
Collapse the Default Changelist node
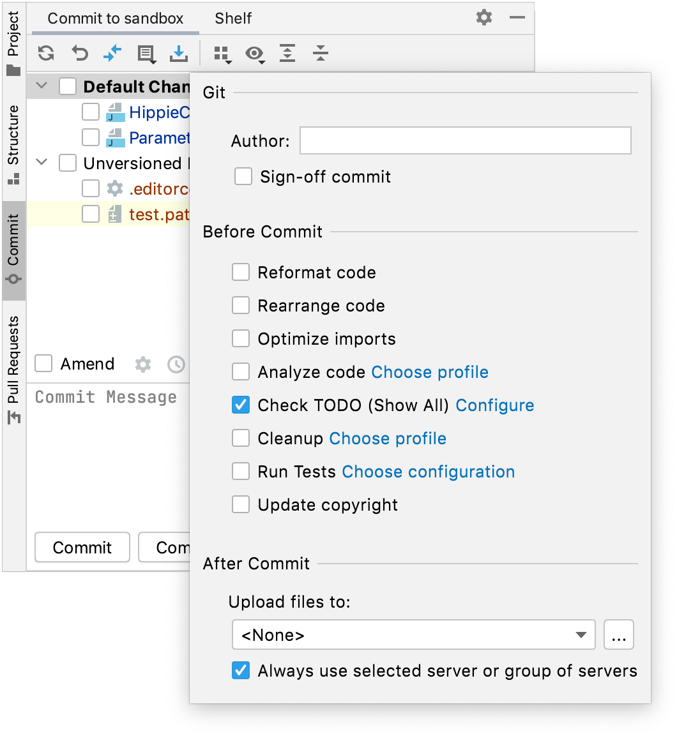42,86
